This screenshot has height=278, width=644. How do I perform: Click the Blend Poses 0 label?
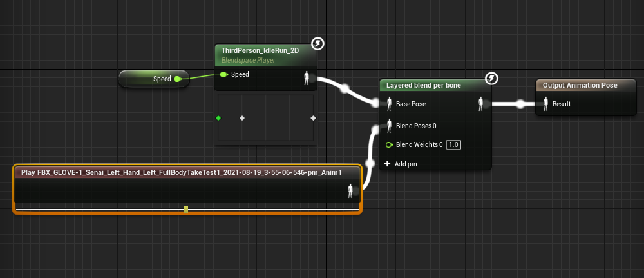[416, 126]
